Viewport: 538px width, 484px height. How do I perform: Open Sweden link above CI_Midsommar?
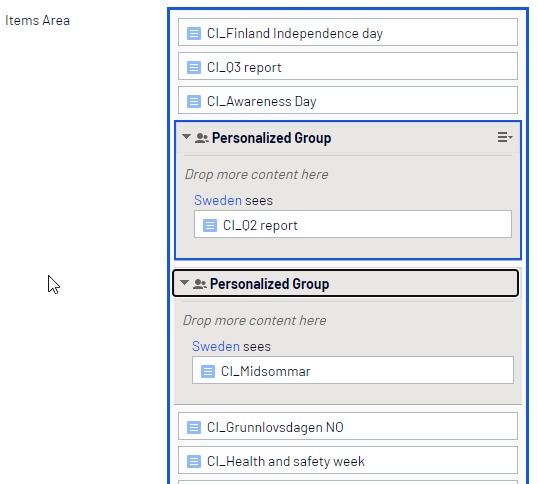(215, 346)
